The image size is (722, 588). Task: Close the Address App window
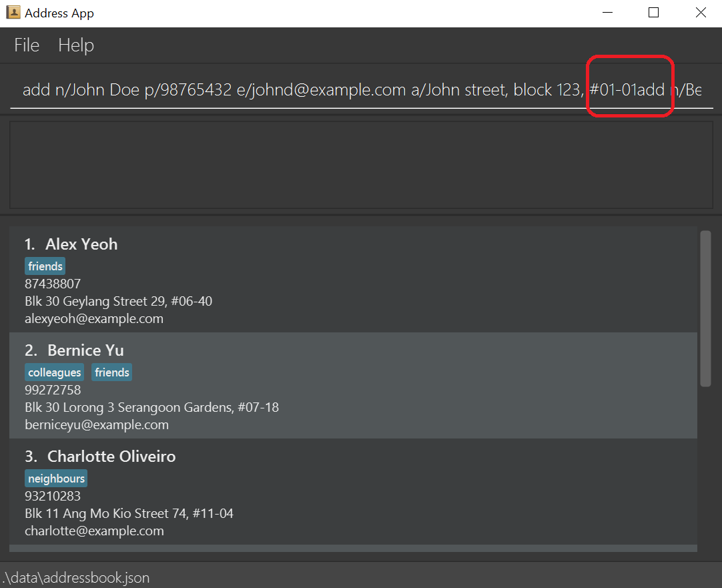tap(701, 13)
